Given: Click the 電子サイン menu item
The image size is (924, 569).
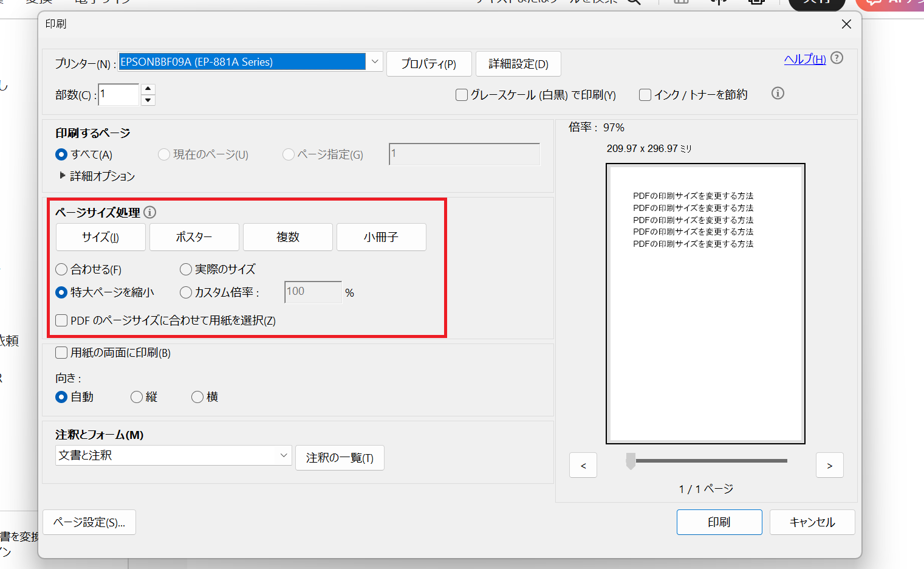Looking at the screenshot, I should (101, 2).
